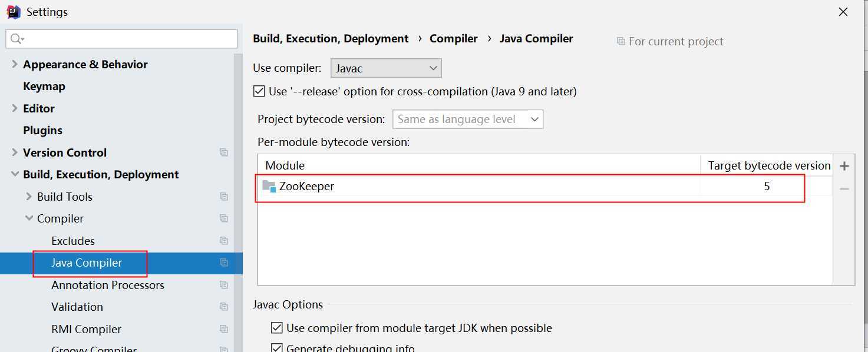Click the add module plus icon

click(x=844, y=166)
